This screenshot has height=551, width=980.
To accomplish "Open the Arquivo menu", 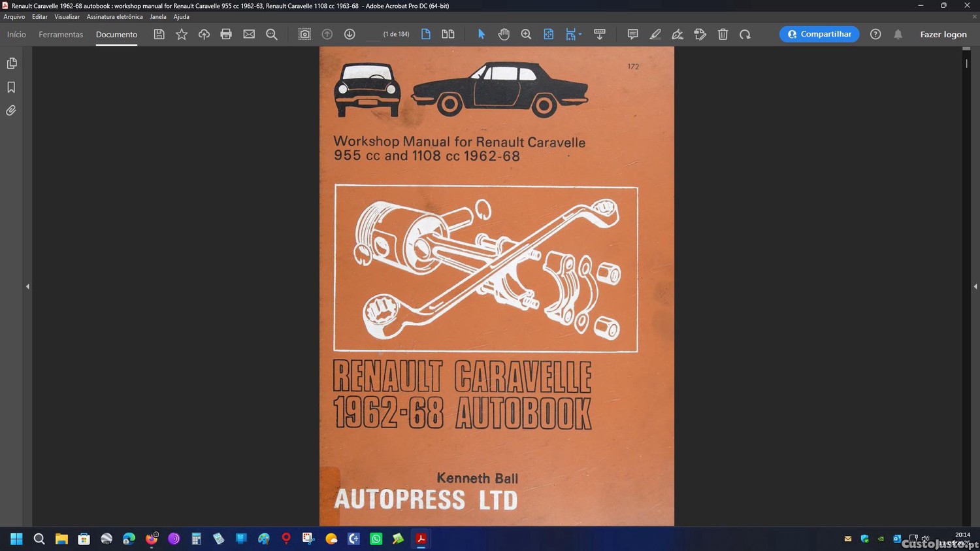I will pyautogui.click(x=14, y=17).
